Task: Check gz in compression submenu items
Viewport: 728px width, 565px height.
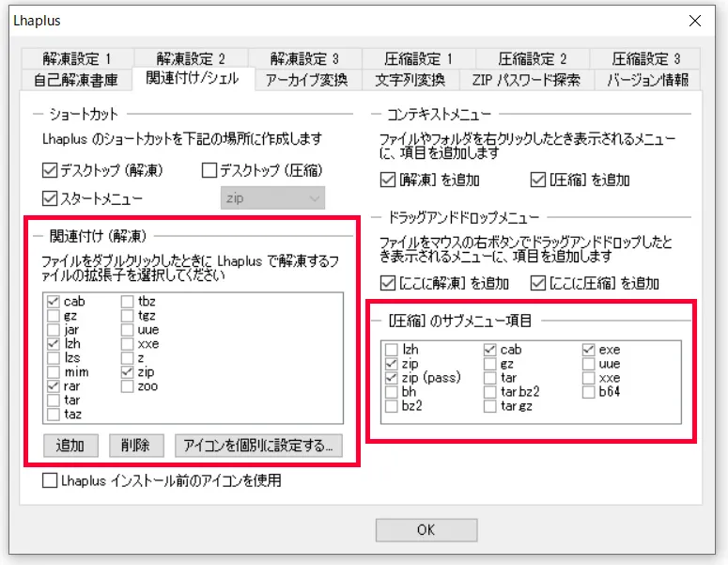Action: click(x=489, y=364)
